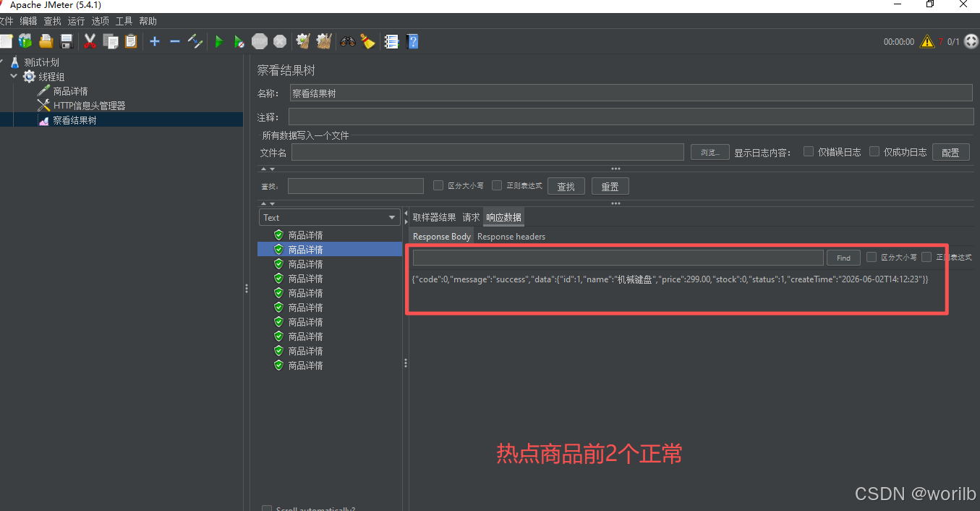Click the Shutdown X toolbar icon
Image resolution: width=980 pixels, height=511 pixels.
pos(280,41)
